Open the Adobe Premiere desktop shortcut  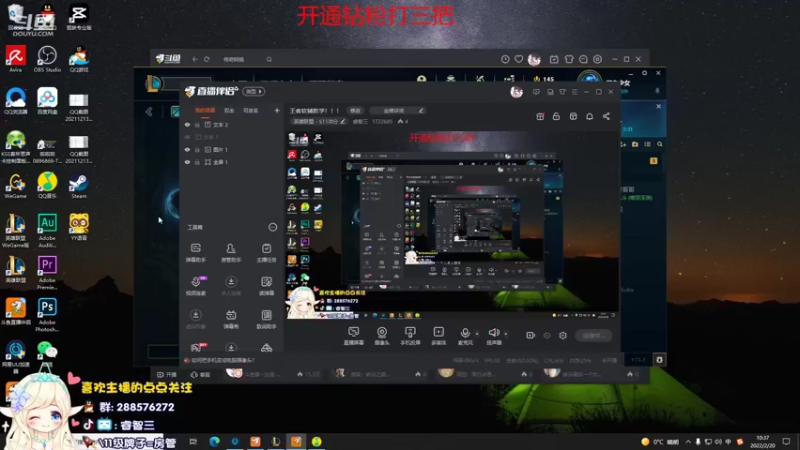[47, 272]
